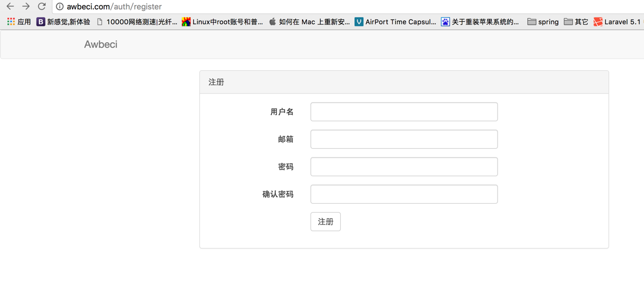Open the 新感觉,新体验 bookmark
Viewport: 644px width, 307px height.
[63, 22]
